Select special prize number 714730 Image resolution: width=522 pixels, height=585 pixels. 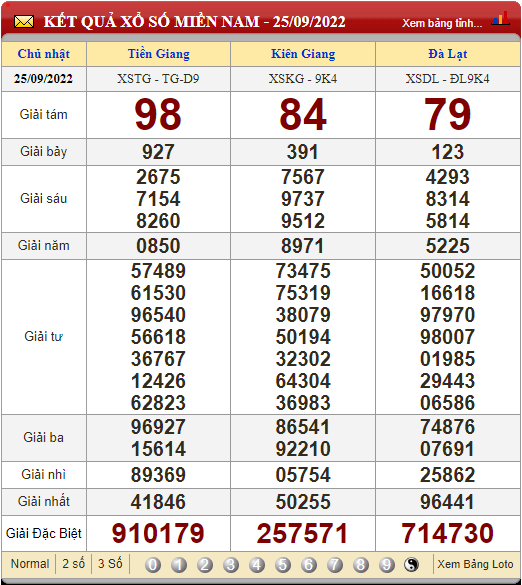click(447, 533)
